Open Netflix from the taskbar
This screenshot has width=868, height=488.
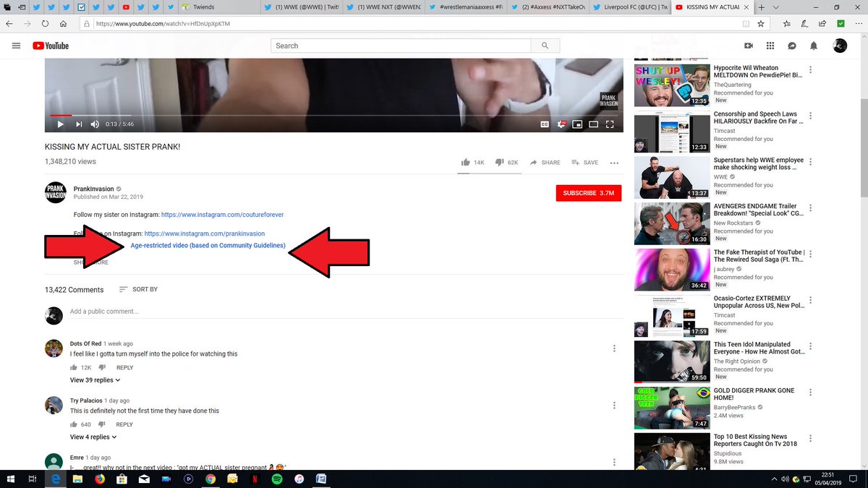[x=255, y=479]
